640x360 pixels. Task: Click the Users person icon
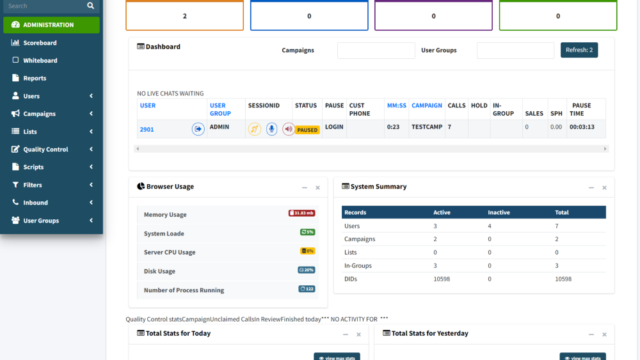click(16, 96)
